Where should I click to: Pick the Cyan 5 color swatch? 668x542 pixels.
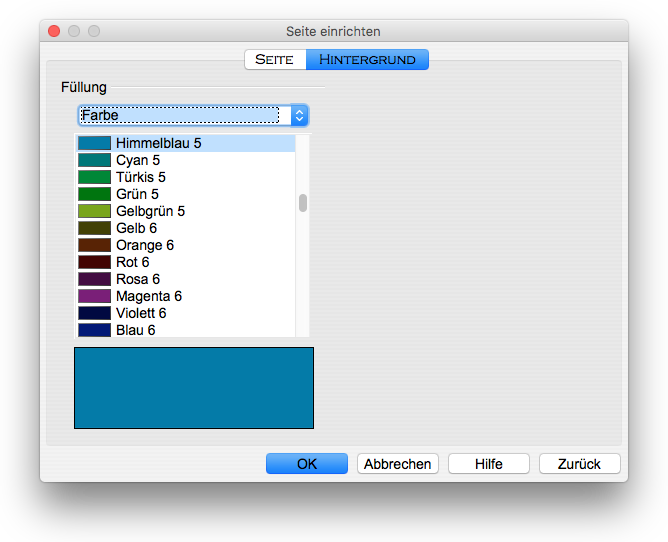click(x=95, y=160)
